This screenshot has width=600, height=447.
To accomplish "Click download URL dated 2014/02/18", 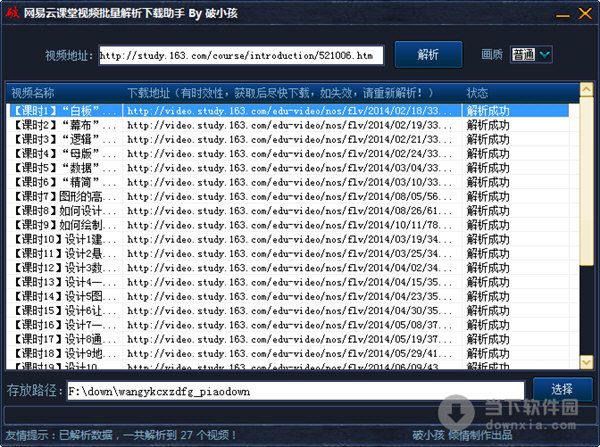I will (x=289, y=111).
